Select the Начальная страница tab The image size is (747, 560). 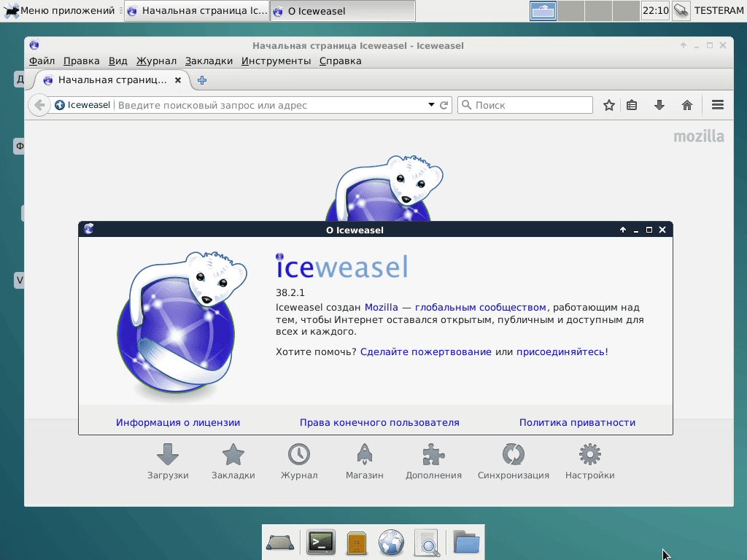pos(112,80)
